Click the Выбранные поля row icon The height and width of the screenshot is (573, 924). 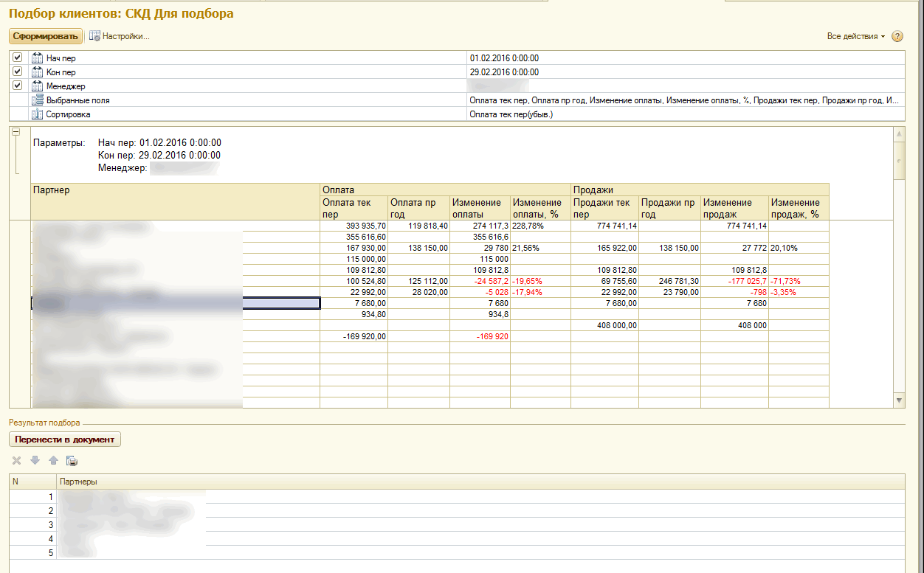coord(38,100)
